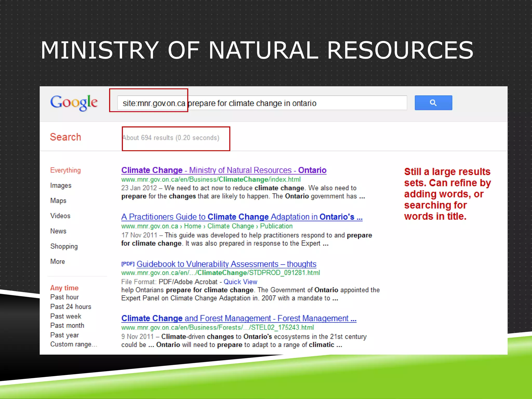Screen dimensions: 532x399
Task: Switch to News results
Action: tap(58, 231)
